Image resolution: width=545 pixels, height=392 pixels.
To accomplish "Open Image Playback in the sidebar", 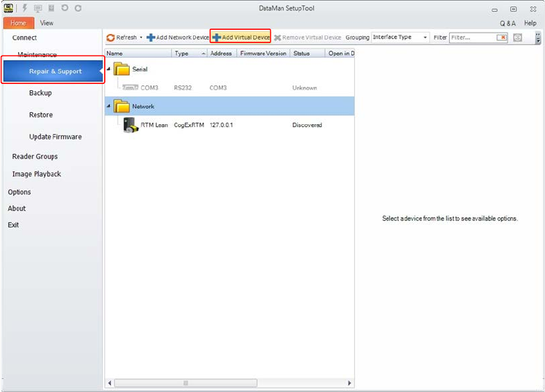I will 37,174.
